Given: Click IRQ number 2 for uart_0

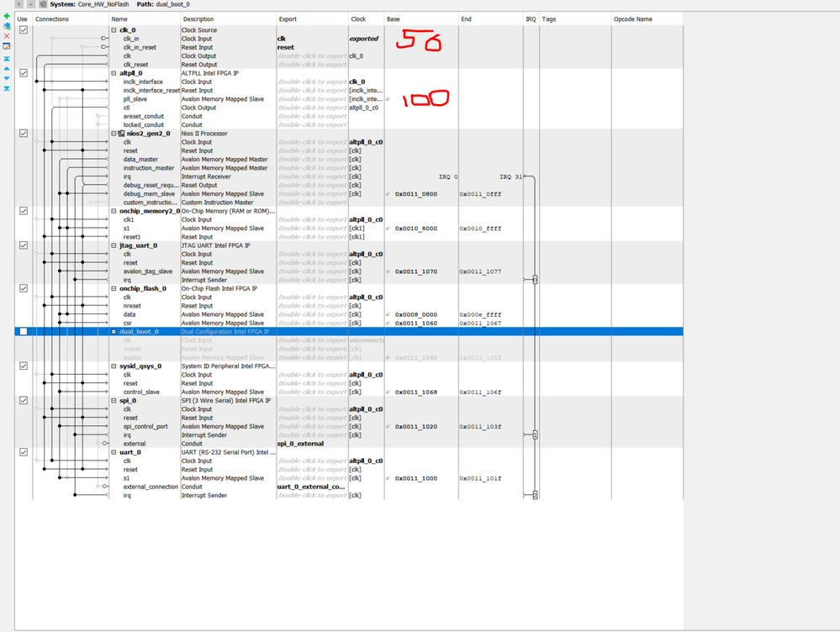Looking at the screenshot, I should 535,495.
